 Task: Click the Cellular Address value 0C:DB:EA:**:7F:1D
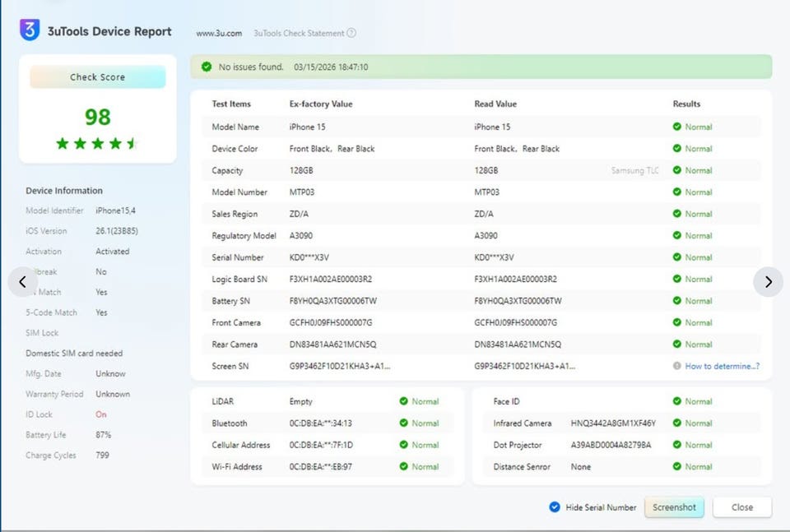[321, 445]
